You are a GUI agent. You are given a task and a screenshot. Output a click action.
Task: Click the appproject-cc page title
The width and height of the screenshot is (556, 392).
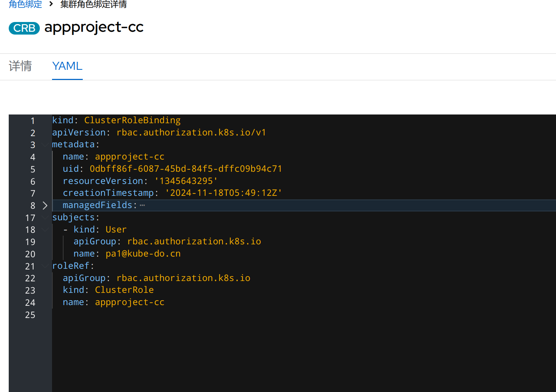click(x=94, y=27)
